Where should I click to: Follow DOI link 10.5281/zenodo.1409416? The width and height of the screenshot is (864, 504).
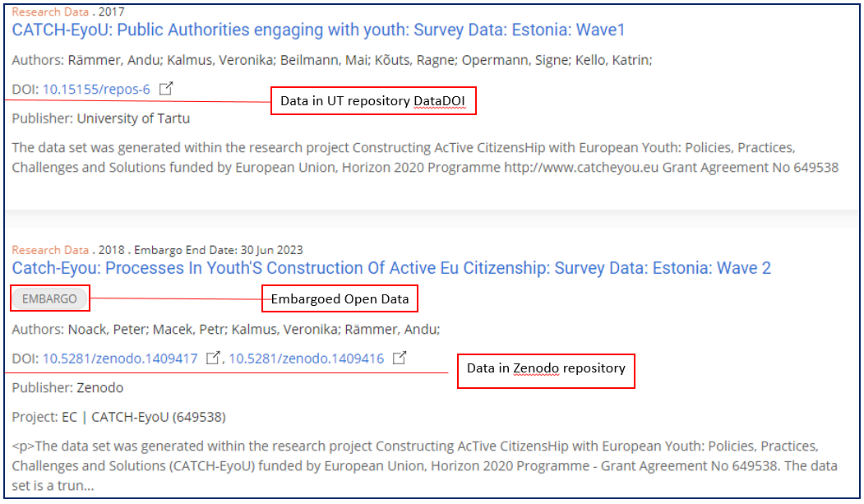(x=306, y=358)
